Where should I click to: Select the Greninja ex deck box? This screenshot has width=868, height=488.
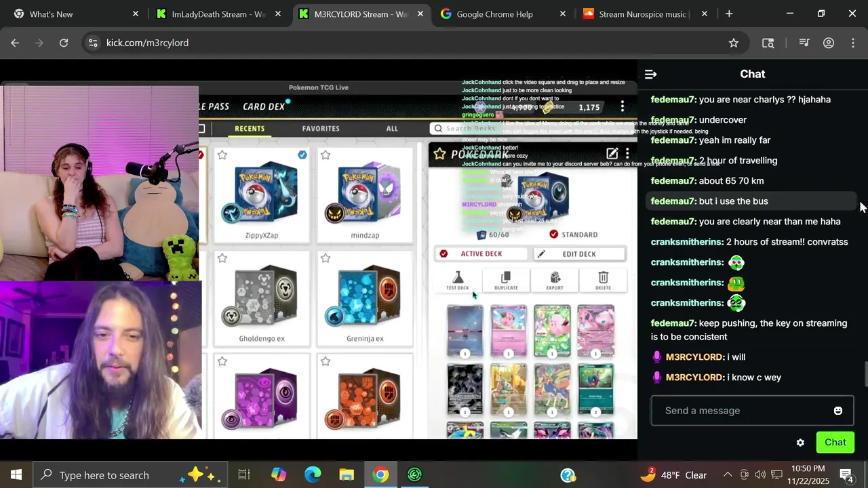[x=365, y=298]
